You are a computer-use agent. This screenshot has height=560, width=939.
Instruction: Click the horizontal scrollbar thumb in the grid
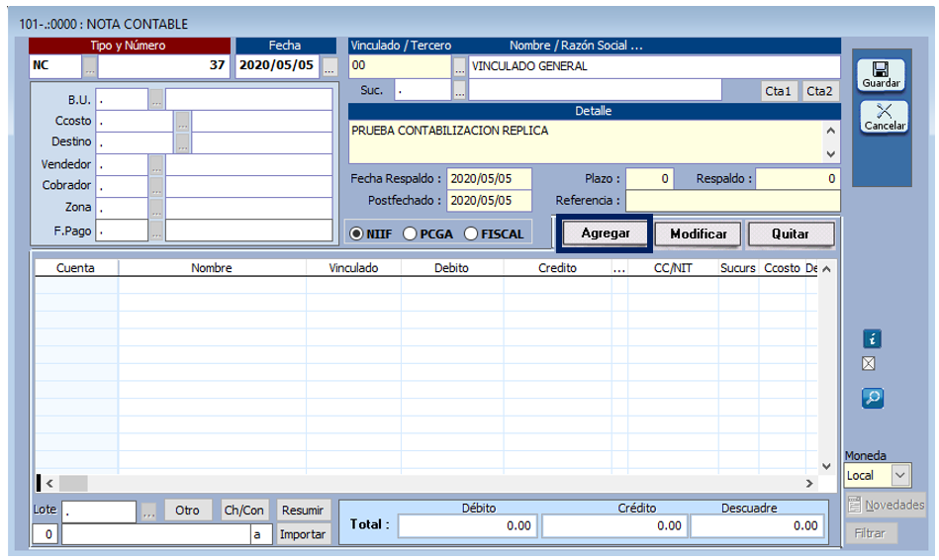click(73, 484)
